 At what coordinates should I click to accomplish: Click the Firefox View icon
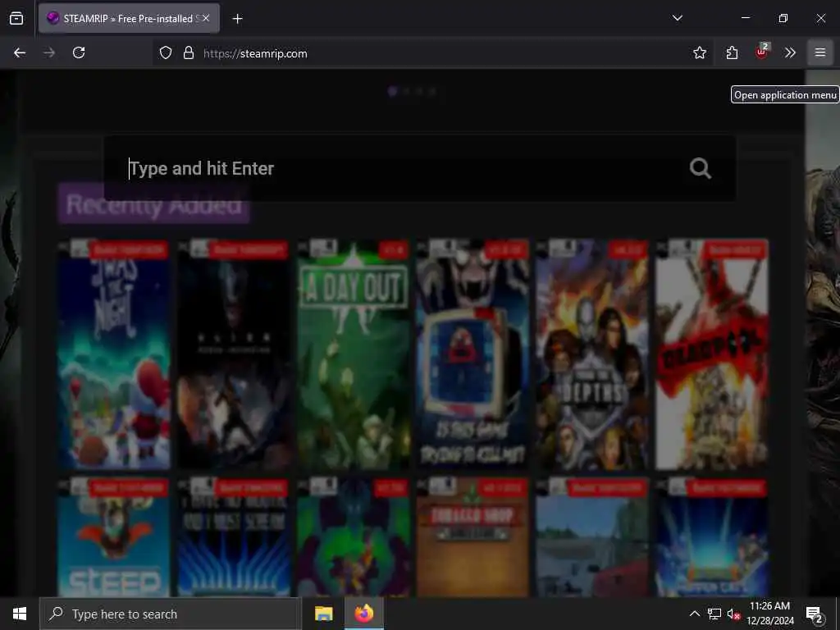point(16,19)
